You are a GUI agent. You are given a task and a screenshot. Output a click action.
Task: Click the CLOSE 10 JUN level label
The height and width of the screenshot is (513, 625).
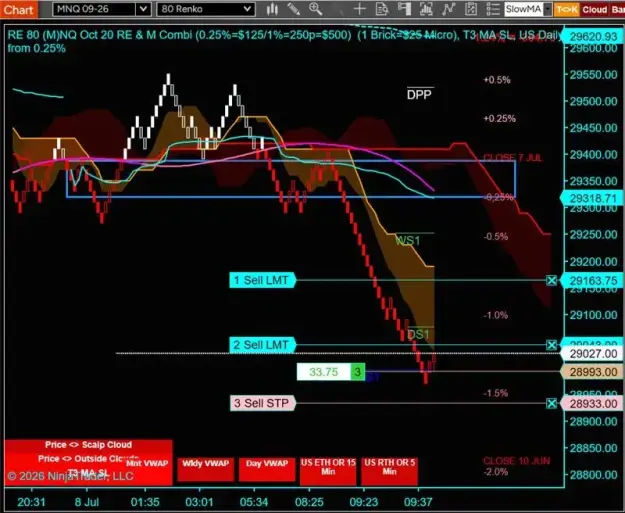pyautogui.click(x=517, y=461)
